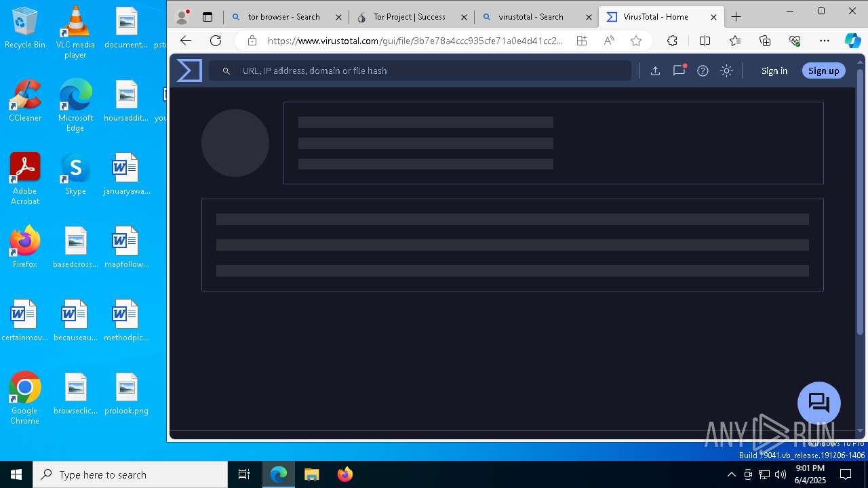Open the VirusTotal chat bubble widget

pyautogui.click(x=819, y=403)
